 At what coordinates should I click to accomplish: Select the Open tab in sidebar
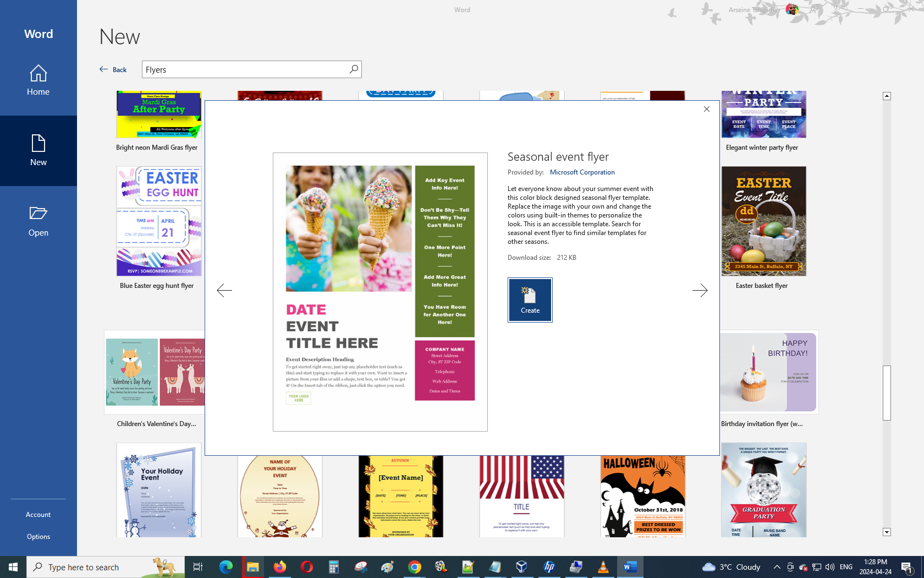click(38, 221)
